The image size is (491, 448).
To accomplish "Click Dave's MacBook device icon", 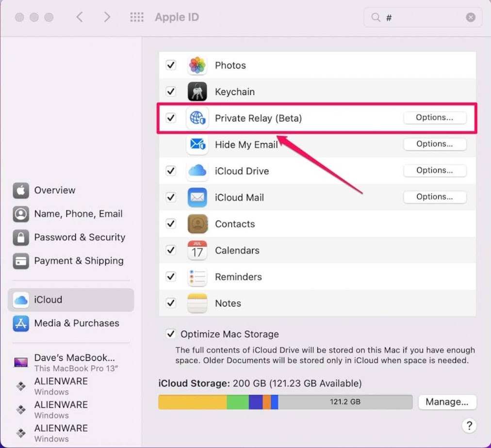I will [21, 363].
